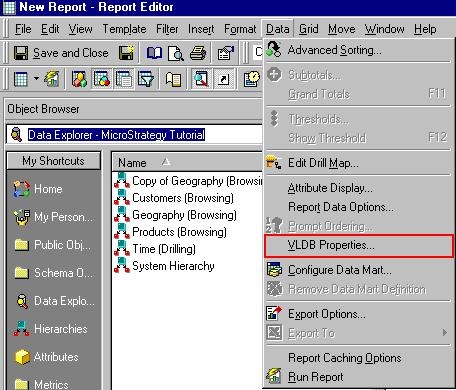Click the colored spheres object icon
Image resolution: width=456 pixels, height=390 pixels.
[x=79, y=79]
